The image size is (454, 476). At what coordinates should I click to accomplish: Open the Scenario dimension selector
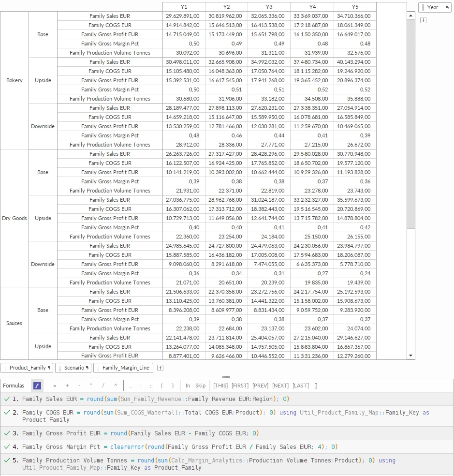tap(73, 368)
